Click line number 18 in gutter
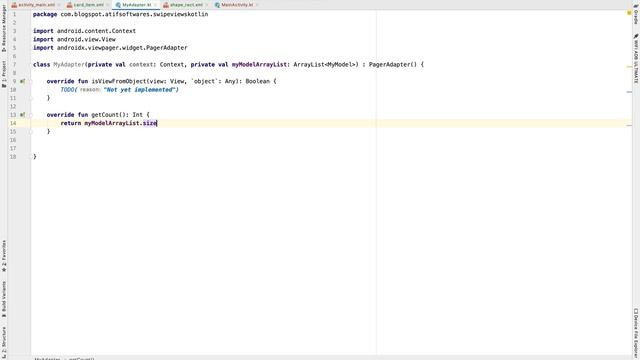Screen dimensions: 640x360 point(13,157)
